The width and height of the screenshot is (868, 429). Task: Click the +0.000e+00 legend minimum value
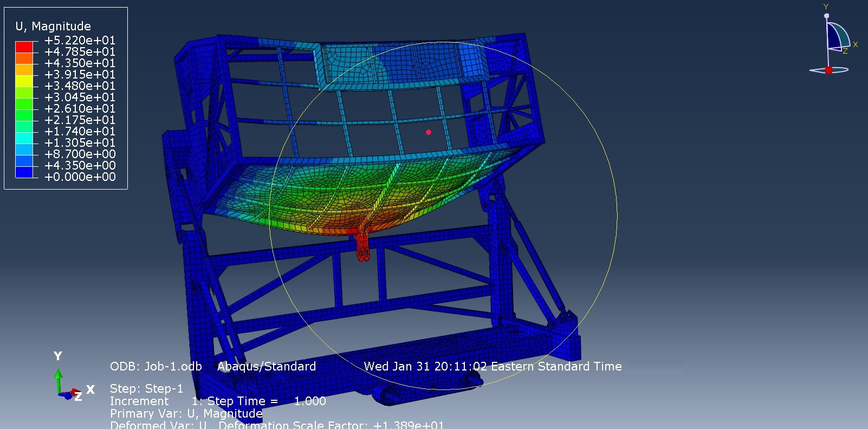80,177
